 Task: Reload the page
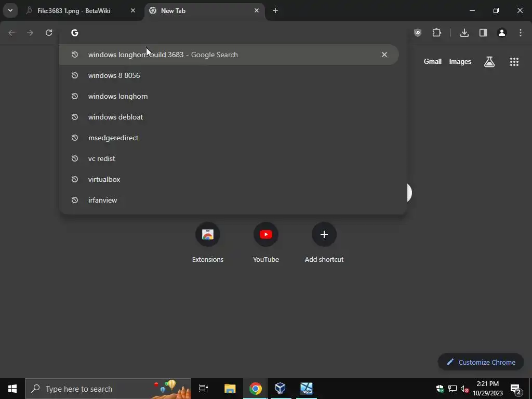pos(49,33)
